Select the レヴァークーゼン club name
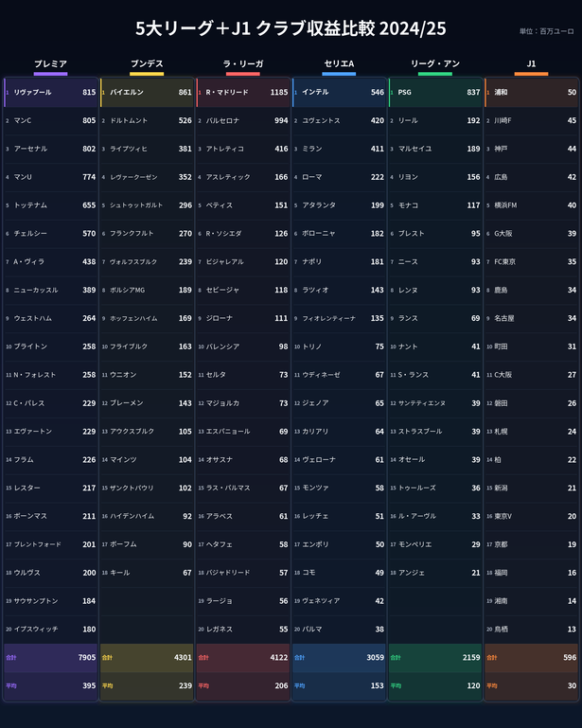 (133, 177)
